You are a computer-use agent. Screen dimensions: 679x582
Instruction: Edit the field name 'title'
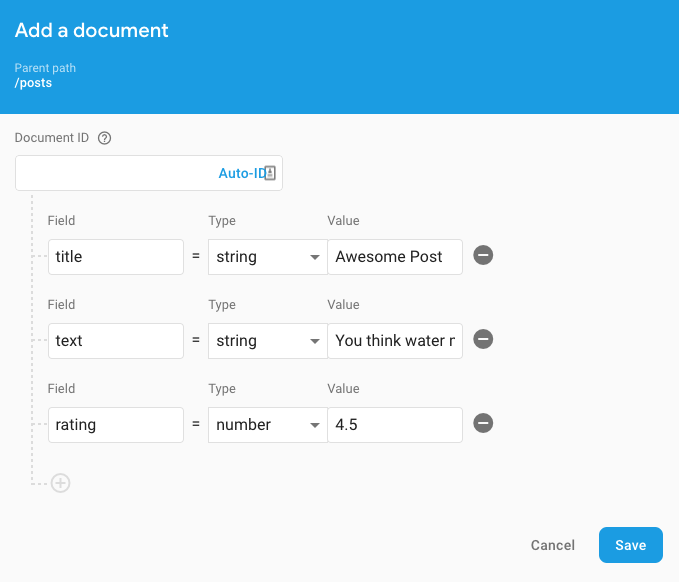coord(115,257)
